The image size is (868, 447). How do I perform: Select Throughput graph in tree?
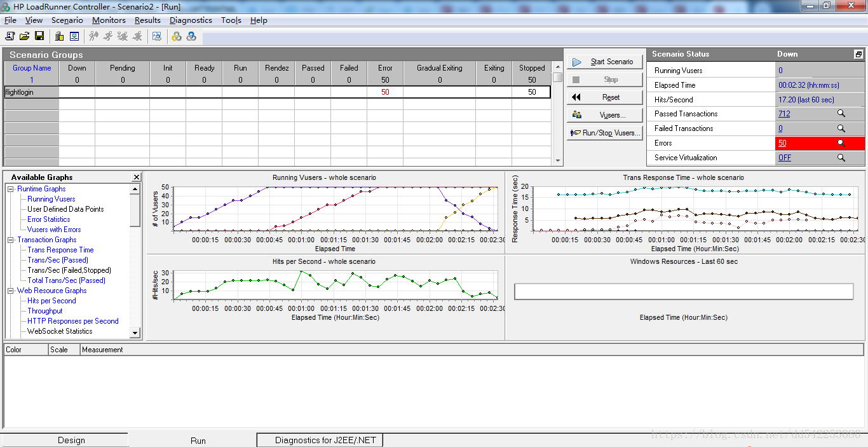pos(45,311)
